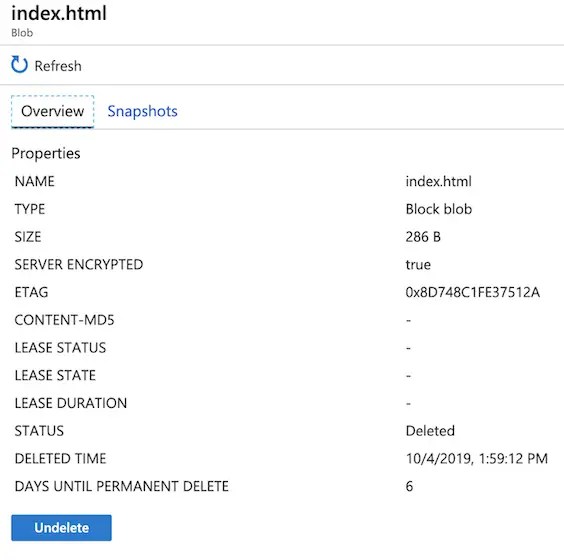Select the ETag value 0x8D748C1FE37512A

[x=473, y=292]
